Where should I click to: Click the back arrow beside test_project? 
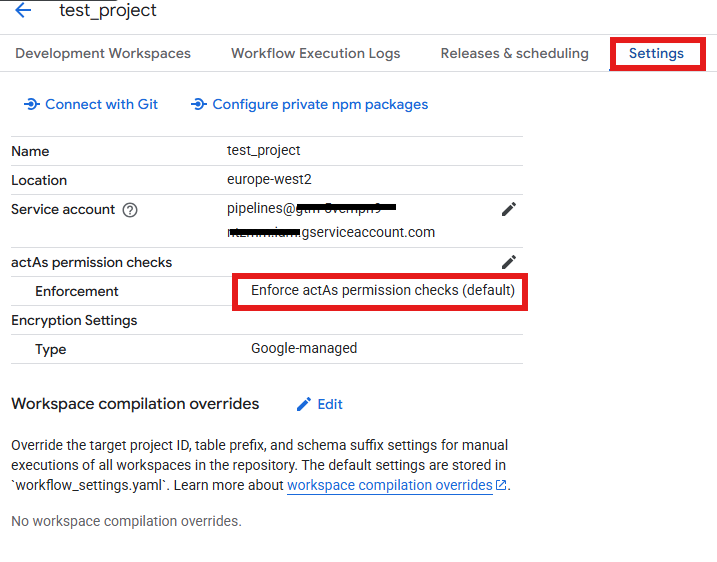click(22, 11)
